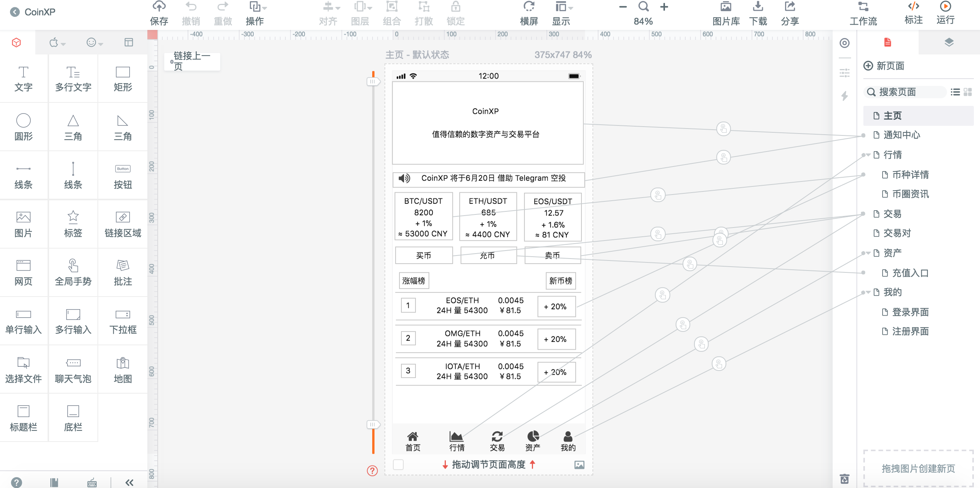Click the 保存 (save) cloud icon
Screen dimensions: 980x488
coord(159,7)
